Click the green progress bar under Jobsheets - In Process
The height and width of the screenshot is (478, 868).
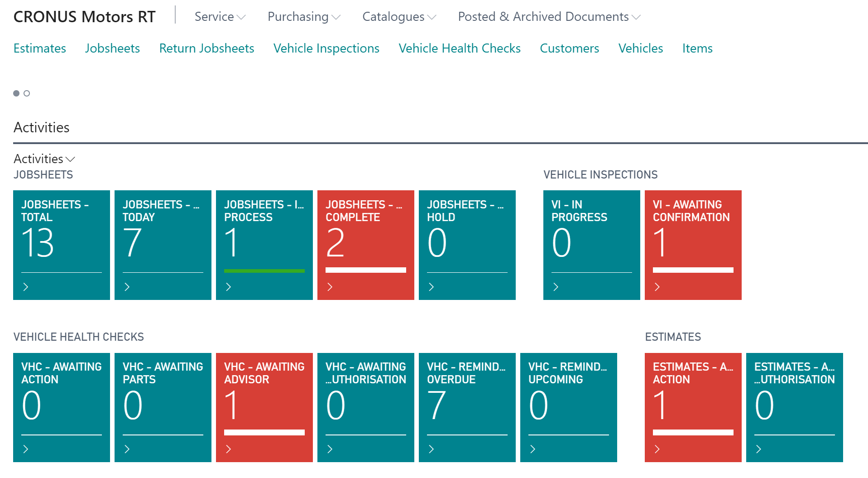pos(264,270)
